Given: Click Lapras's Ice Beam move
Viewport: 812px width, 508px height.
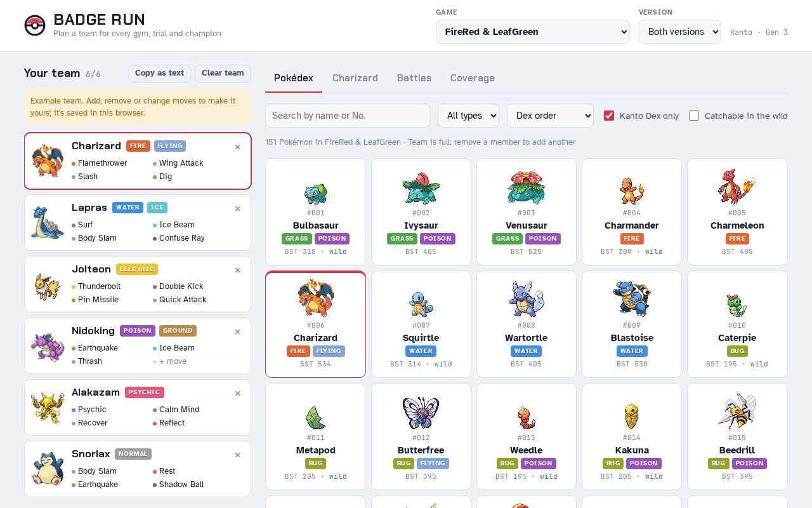Looking at the screenshot, I should [173, 225].
